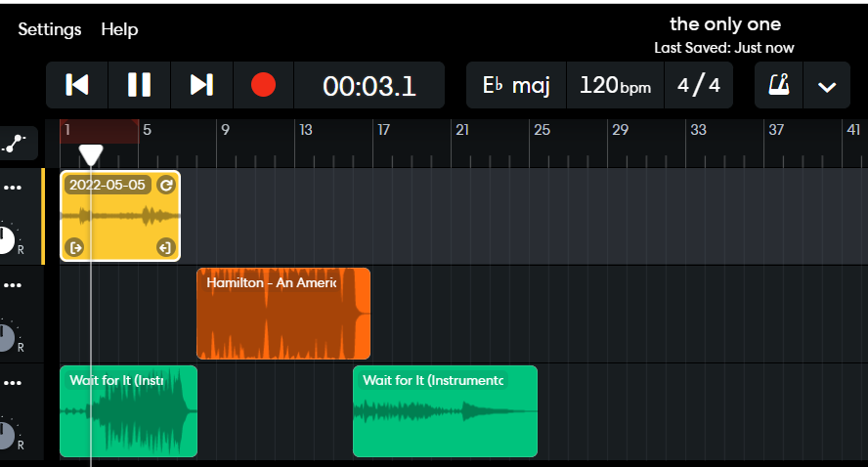Adjust the orange track pan knob

pyautogui.click(x=5, y=338)
